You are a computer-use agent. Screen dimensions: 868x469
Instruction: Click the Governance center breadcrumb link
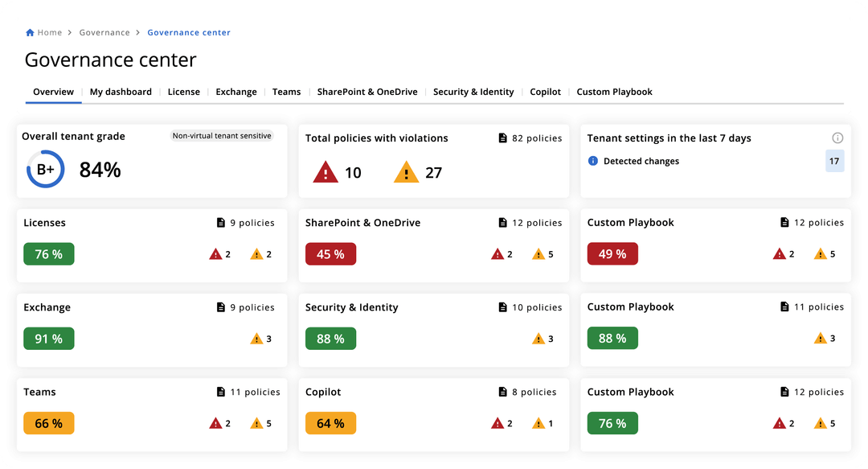(x=189, y=32)
